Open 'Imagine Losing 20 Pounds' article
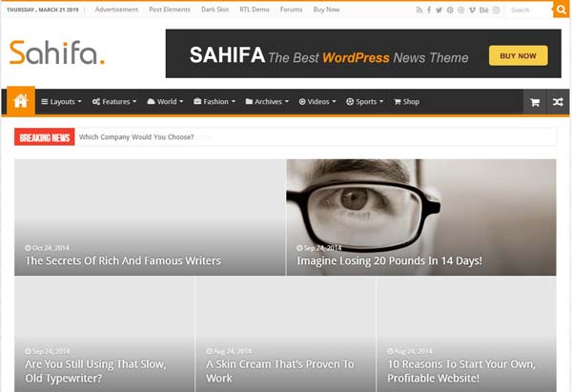Screen dimensions: 572x392 tap(389, 260)
